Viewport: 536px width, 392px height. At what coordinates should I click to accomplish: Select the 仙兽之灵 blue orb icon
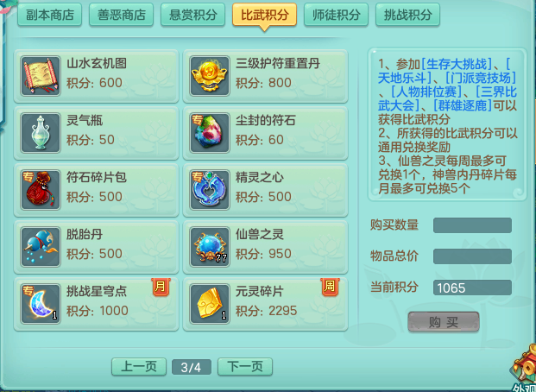coord(210,247)
